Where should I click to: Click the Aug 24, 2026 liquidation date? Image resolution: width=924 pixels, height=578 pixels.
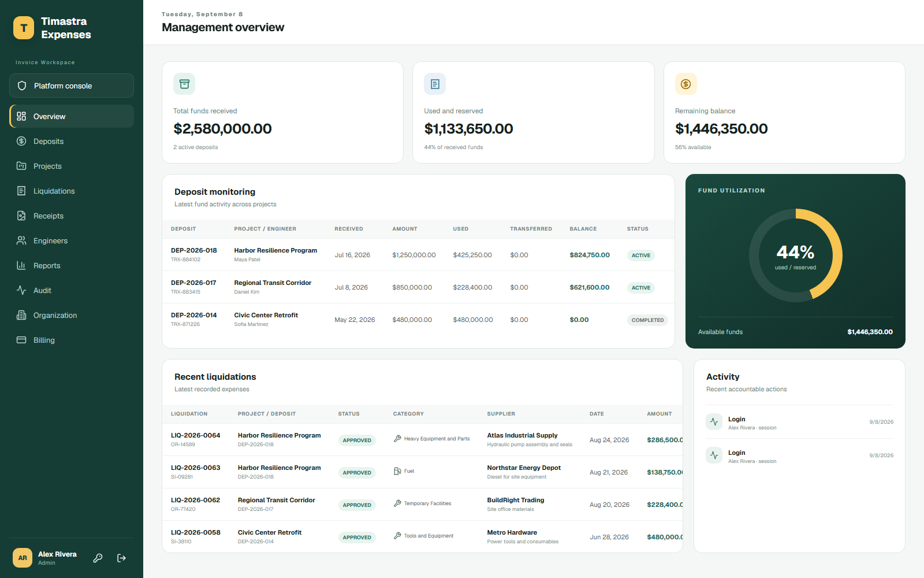coord(609,440)
